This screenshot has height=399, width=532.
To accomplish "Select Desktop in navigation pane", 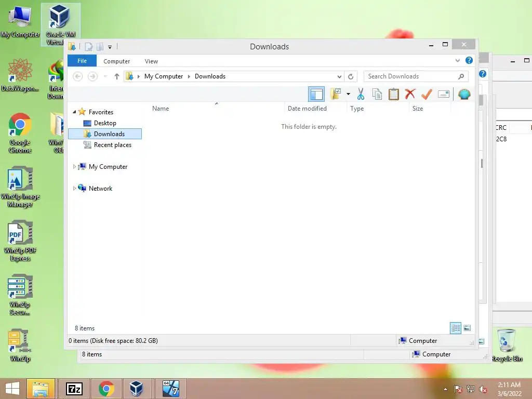I will pos(105,123).
